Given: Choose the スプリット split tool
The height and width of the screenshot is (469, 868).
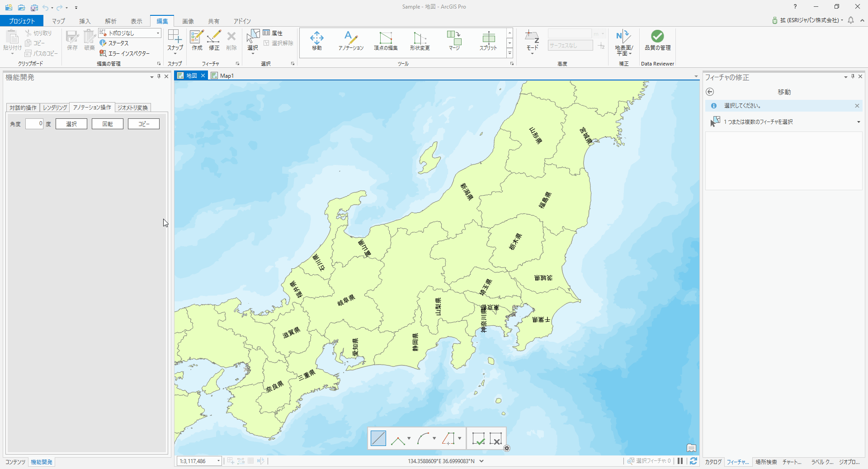Looking at the screenshot, I should pyautogui.click(x=488, y=40).
